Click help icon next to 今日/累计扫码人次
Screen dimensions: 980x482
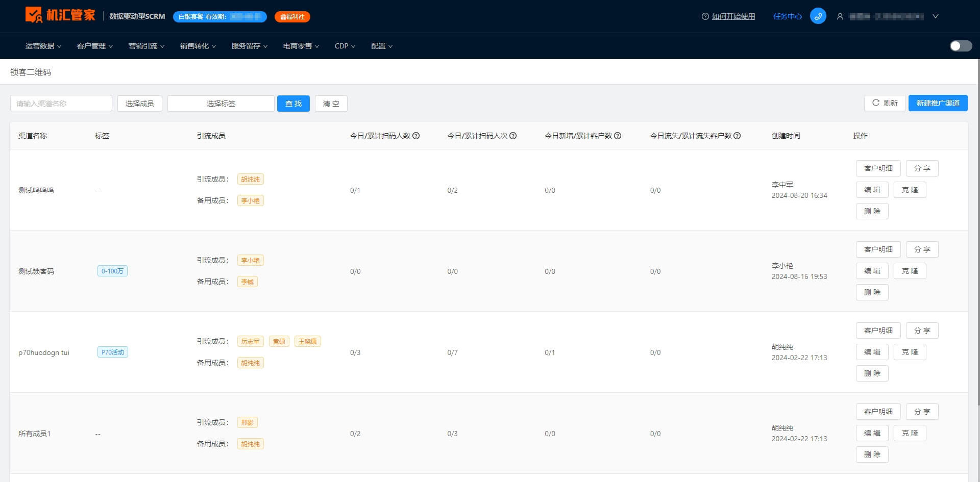click(x=513, y=136)
